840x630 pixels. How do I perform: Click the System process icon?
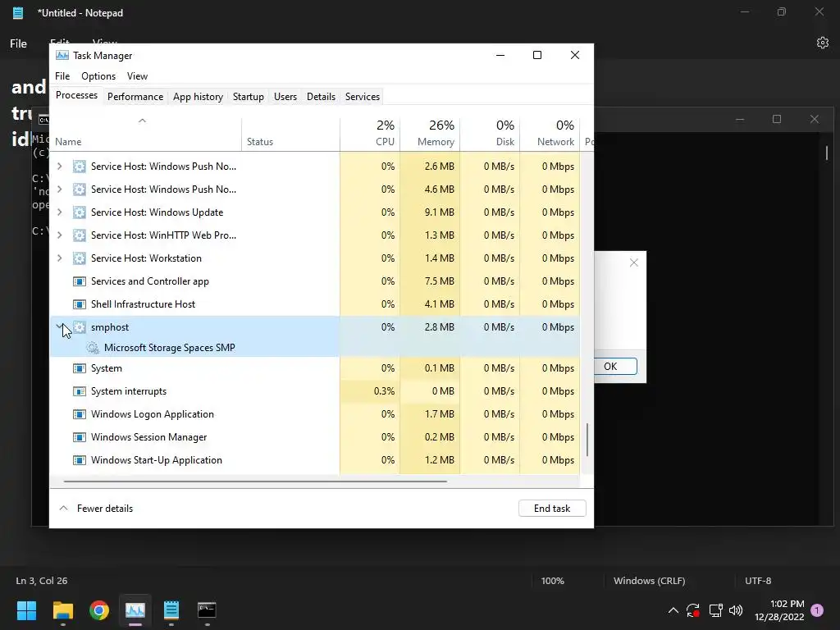click(80, 368)
